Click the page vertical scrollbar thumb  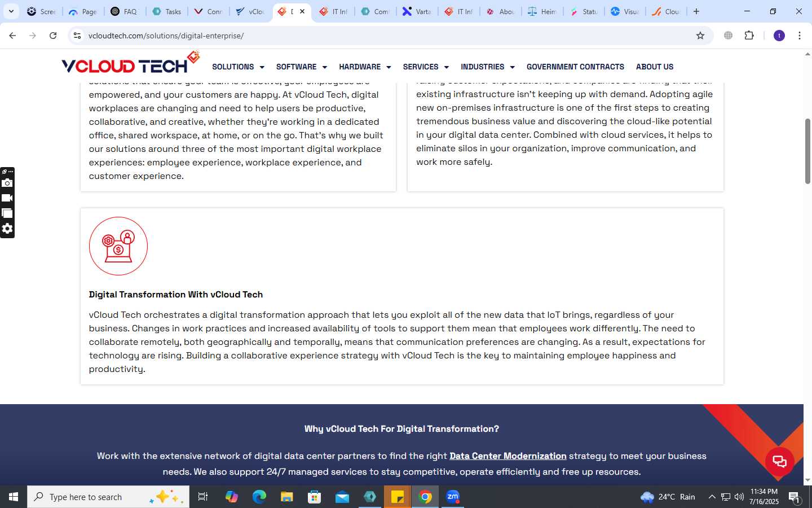(x=807, y=151)
